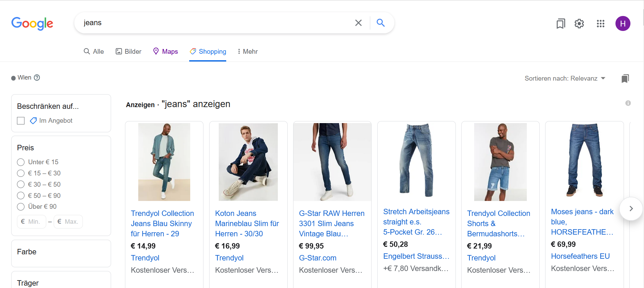Open settings gear icon
The width and height of the screenshot is (644, 288).
point(579,23)
